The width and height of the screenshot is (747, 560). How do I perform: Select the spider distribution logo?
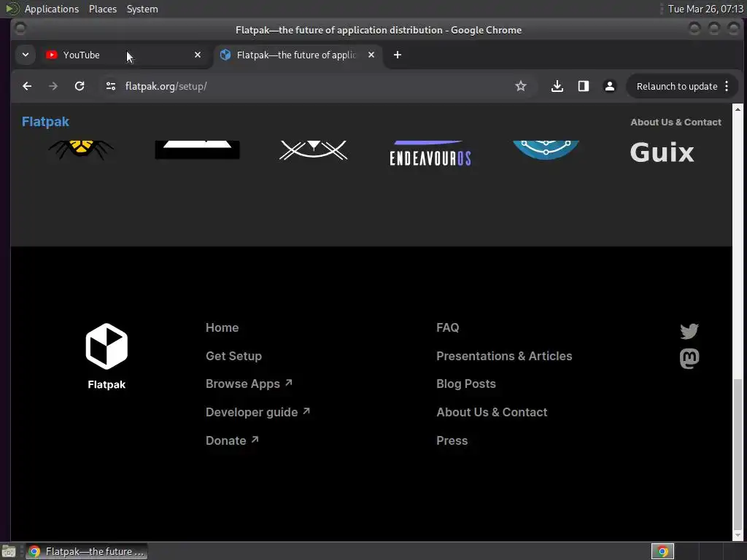(81, 150)
